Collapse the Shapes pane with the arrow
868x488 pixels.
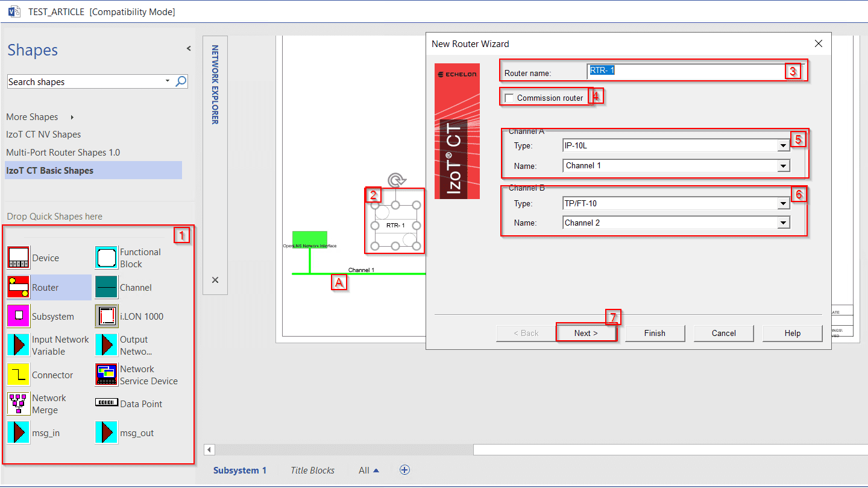[x=188, y=48]
